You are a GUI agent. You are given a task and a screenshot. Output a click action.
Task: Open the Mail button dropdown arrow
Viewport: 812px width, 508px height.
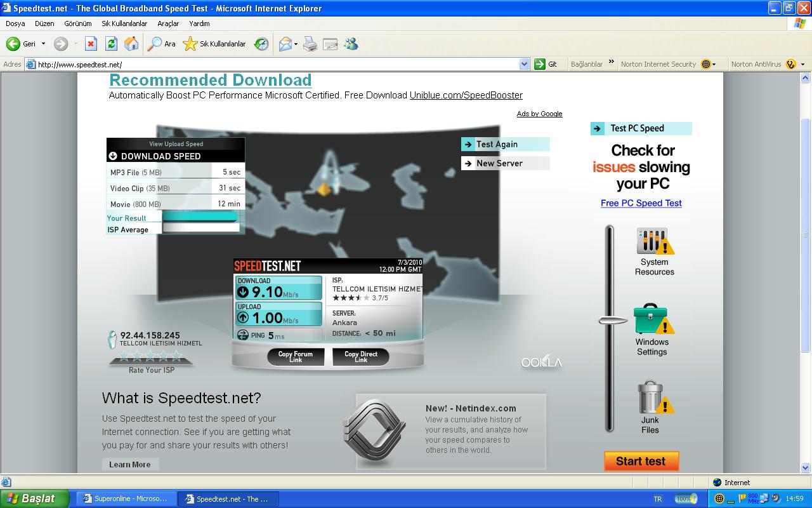(x=296, y=44)
